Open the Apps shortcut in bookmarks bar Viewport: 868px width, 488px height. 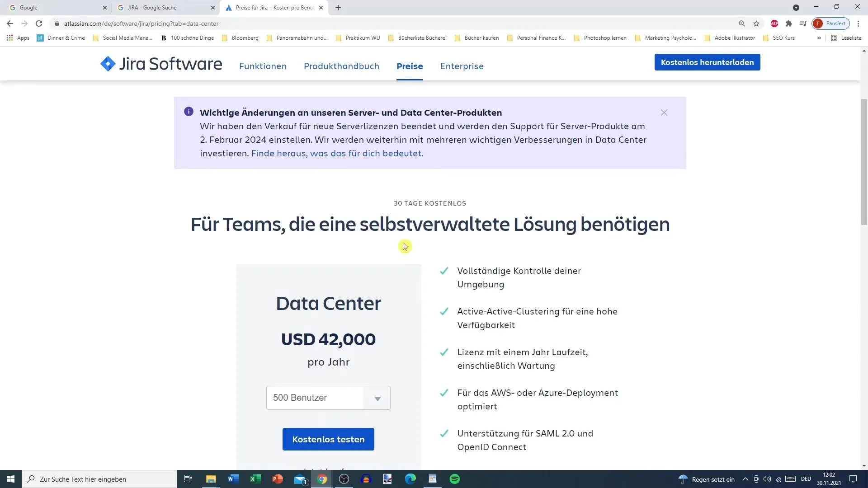18,38
